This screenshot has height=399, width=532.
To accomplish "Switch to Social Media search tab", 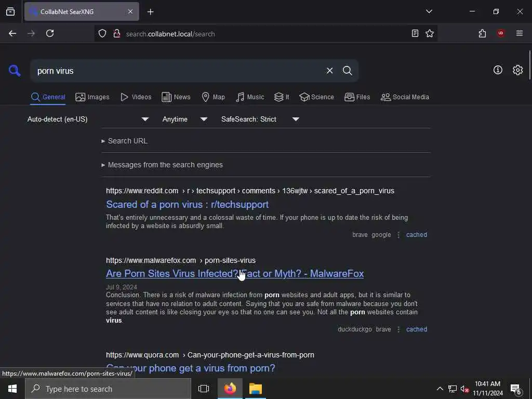I will click(405, 97).
